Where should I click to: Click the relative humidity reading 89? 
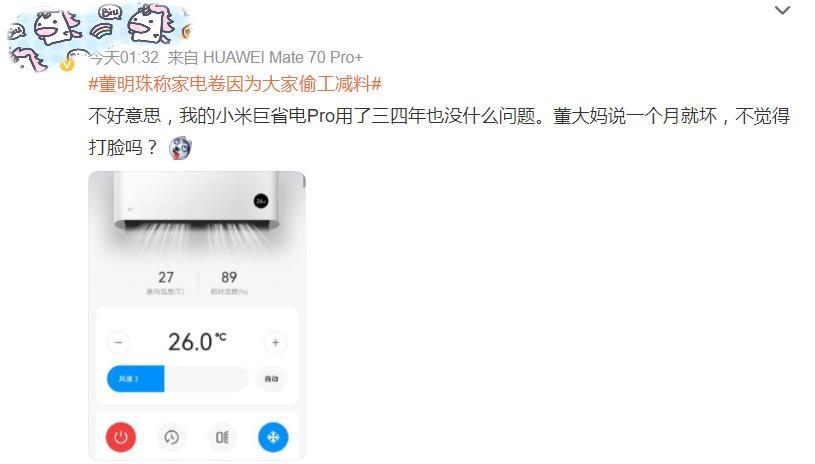pyautogui.click(x=229, y=277)
